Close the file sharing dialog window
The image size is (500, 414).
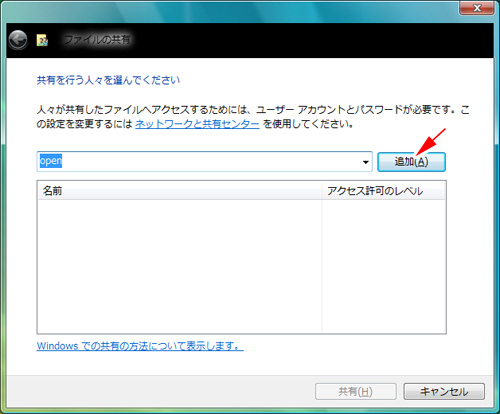[476, 7]
